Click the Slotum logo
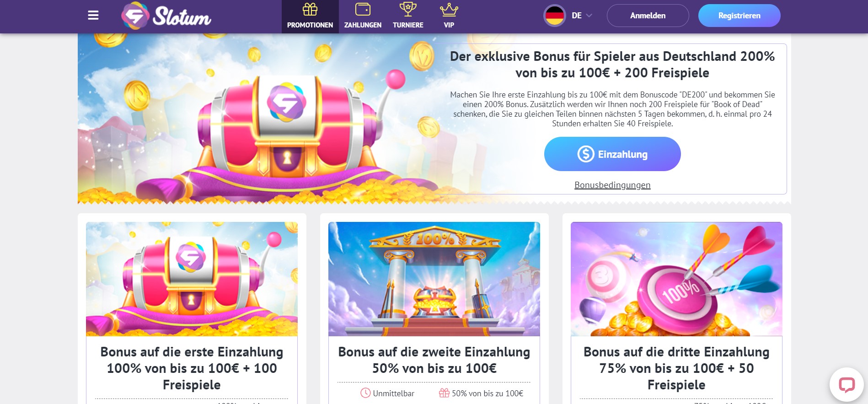 click(x=166, y=16)
